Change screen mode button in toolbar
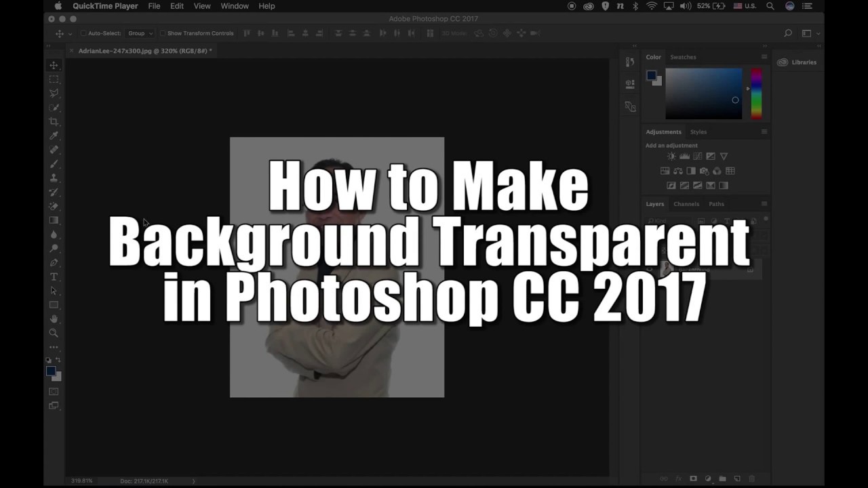This screenshot has width=868, height=488. click(x=54, y=406)
